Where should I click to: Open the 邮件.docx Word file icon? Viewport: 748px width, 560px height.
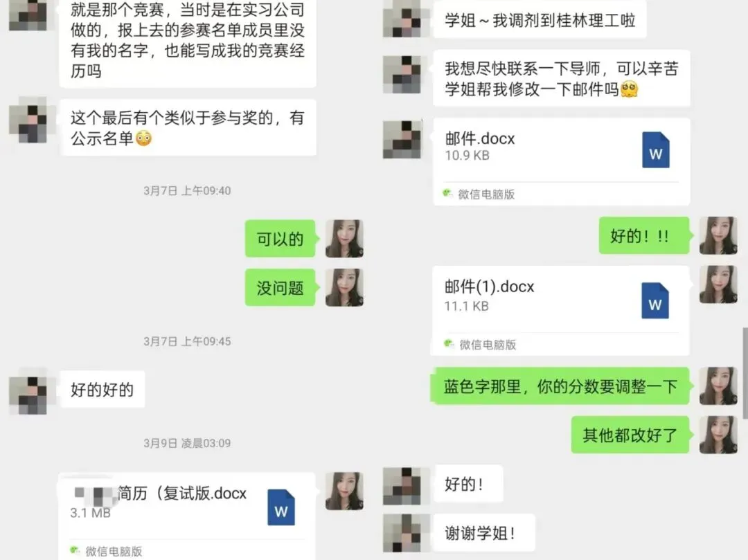tap(655, 150)
